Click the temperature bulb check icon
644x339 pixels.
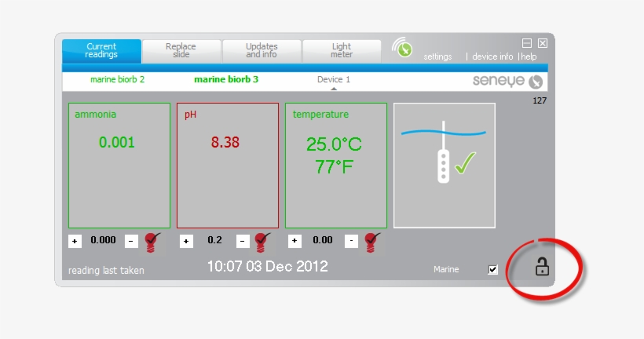pos(372,242)
